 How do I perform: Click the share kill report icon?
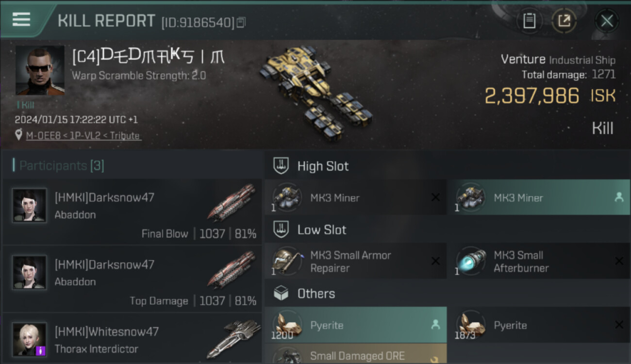564,21
